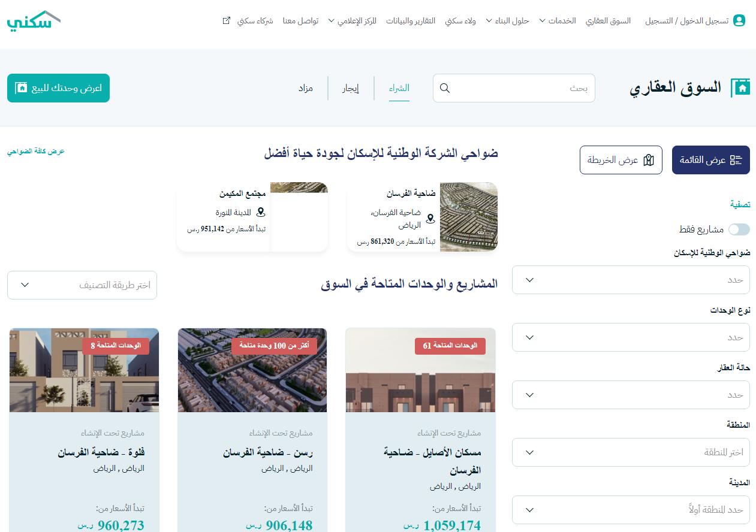Open the المدينة dropdown
The width and height of the screenshot is (756, 532).
point(631,510)
